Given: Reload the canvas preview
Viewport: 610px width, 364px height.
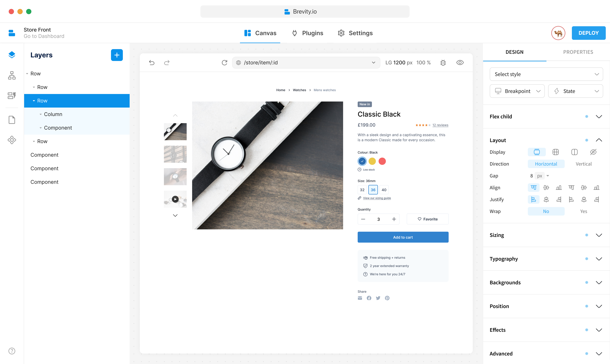Looking at the screenshot, I should 224,63.
